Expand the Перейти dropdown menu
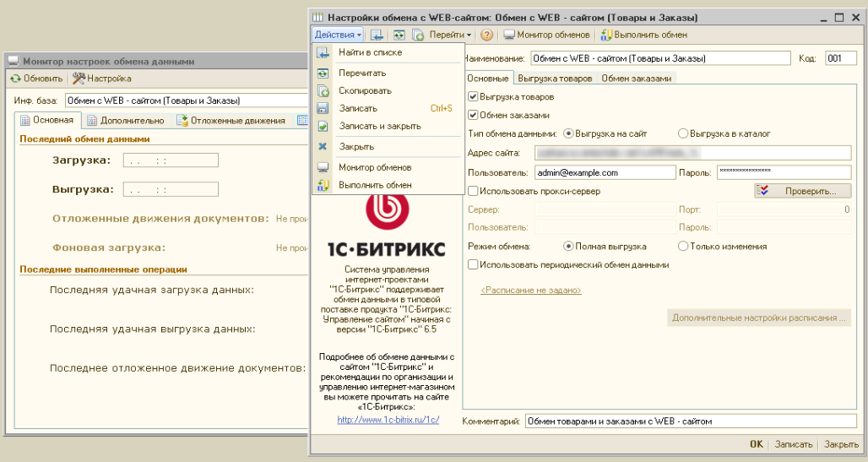 (x=449, y=35)
